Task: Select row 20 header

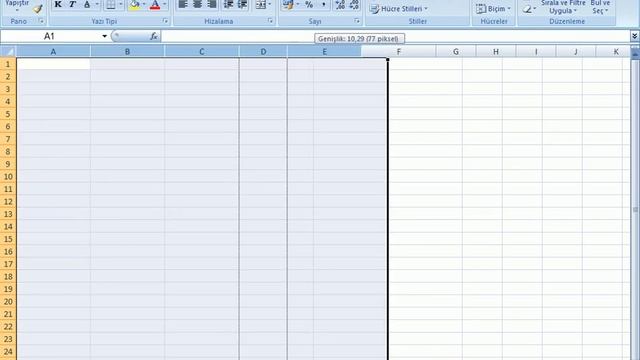Action: (8, 301)
